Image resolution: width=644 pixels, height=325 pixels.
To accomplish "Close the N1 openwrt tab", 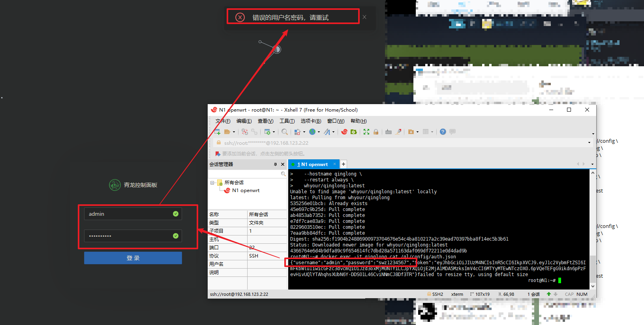I will (334, 164).
